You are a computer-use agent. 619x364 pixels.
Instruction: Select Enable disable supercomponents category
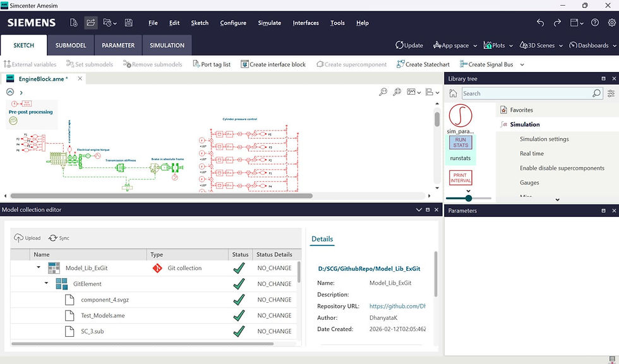(x=562, y=168)
